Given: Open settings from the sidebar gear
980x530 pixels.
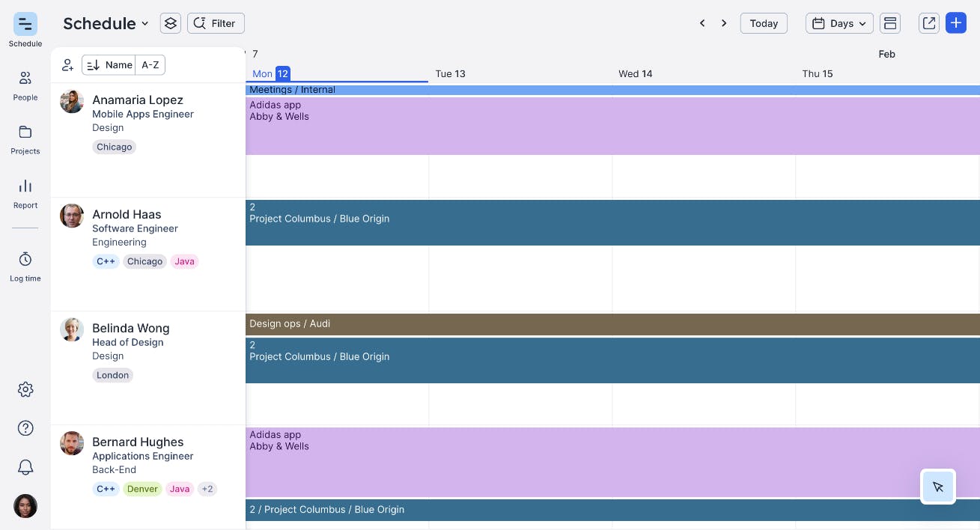Looking at the screenshot, I should [25, 389].
